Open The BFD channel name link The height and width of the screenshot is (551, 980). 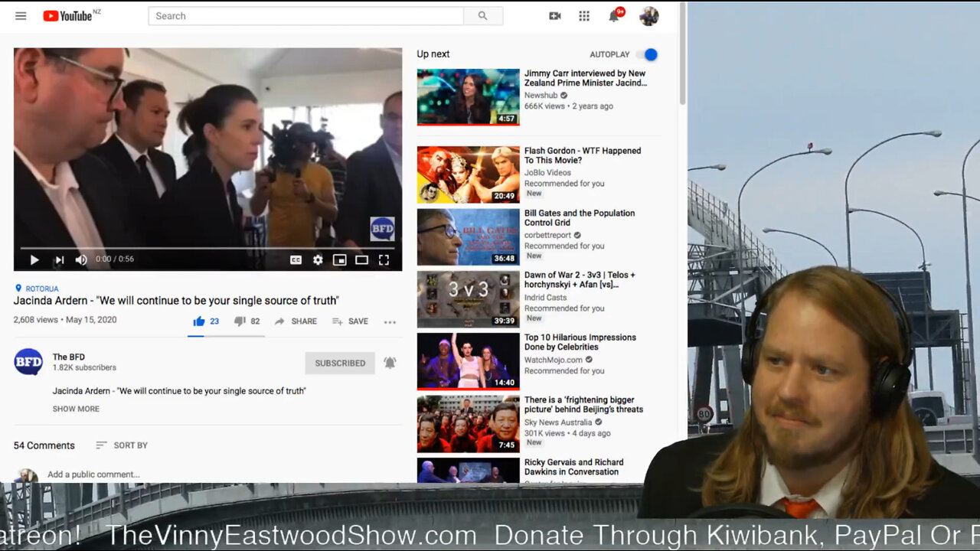[69, 357]
